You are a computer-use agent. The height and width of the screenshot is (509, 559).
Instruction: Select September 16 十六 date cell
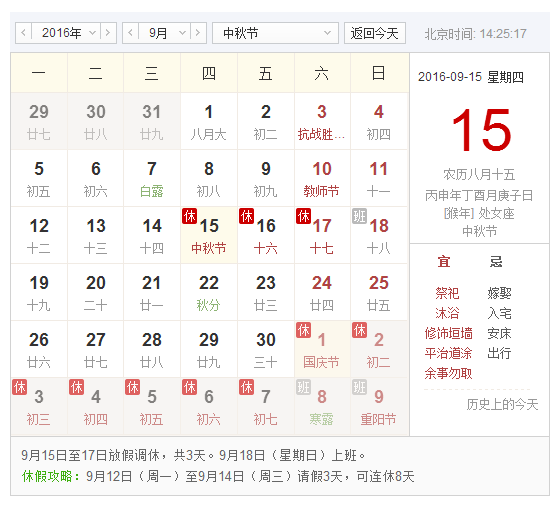(x=266, y=235)
